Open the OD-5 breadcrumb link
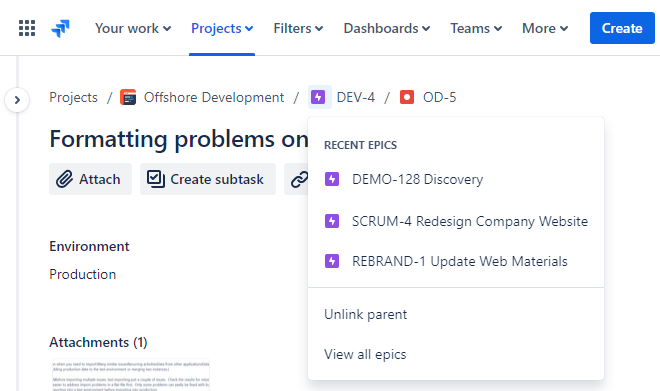Screen dimensions: 660x391 pyautogui.click(x=439, y=97)
